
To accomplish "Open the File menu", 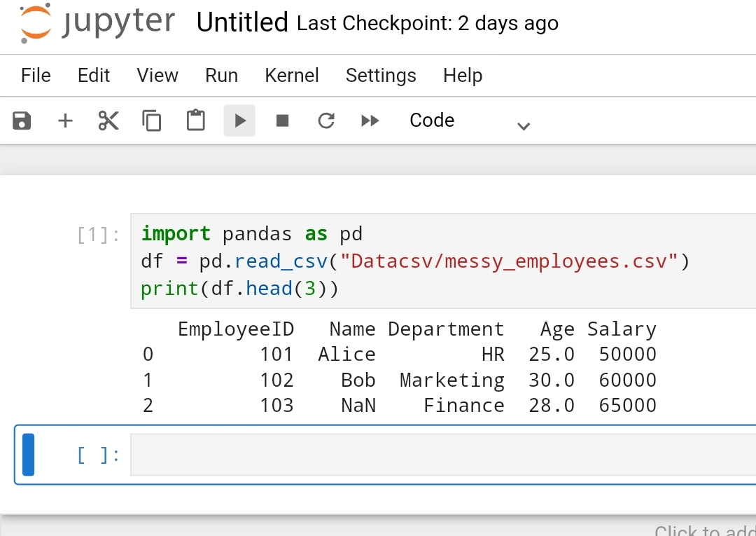I will pyautogui.click(x=36, y=76).
